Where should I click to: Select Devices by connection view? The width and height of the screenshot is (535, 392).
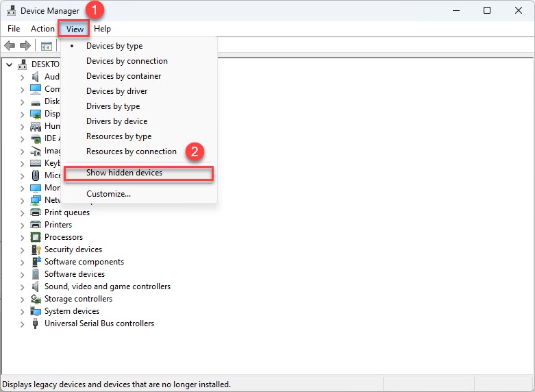(127, 61)
